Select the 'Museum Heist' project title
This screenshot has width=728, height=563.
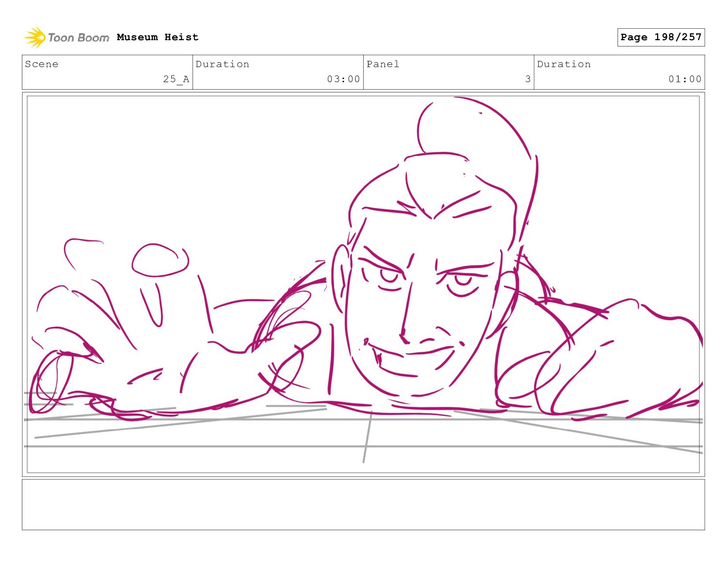pyautogui.click(x=158, y=37)
